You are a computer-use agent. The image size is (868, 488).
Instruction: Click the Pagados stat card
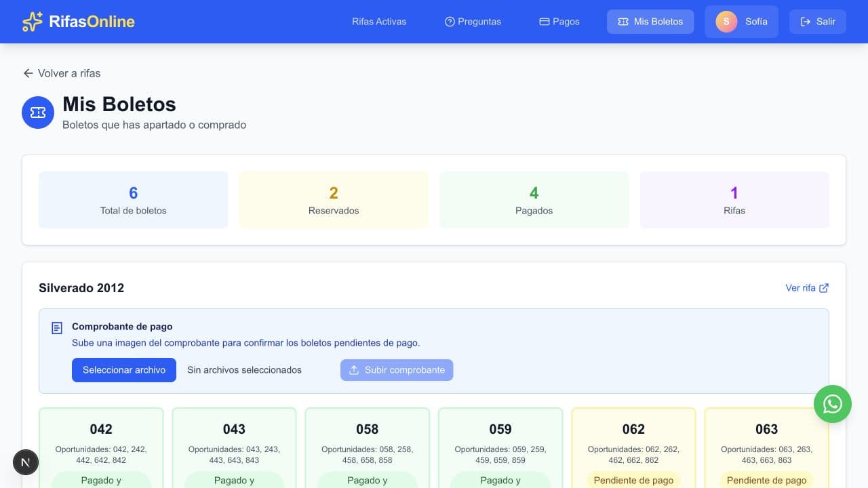534,200
